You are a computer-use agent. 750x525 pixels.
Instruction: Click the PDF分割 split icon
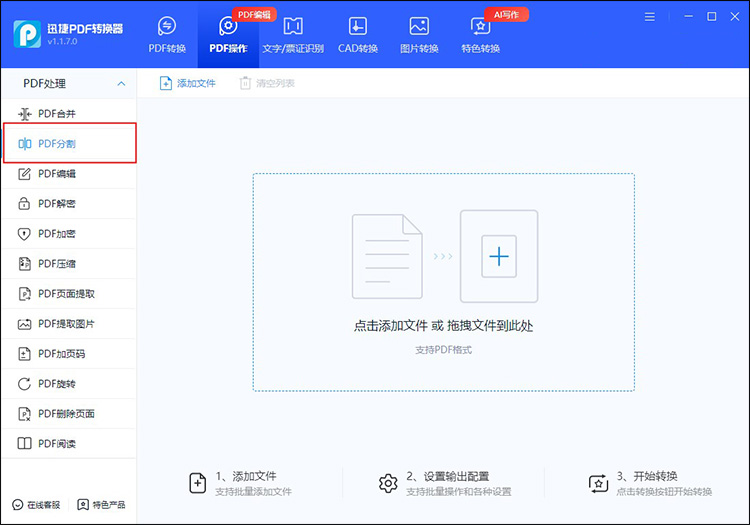(24, 143)
